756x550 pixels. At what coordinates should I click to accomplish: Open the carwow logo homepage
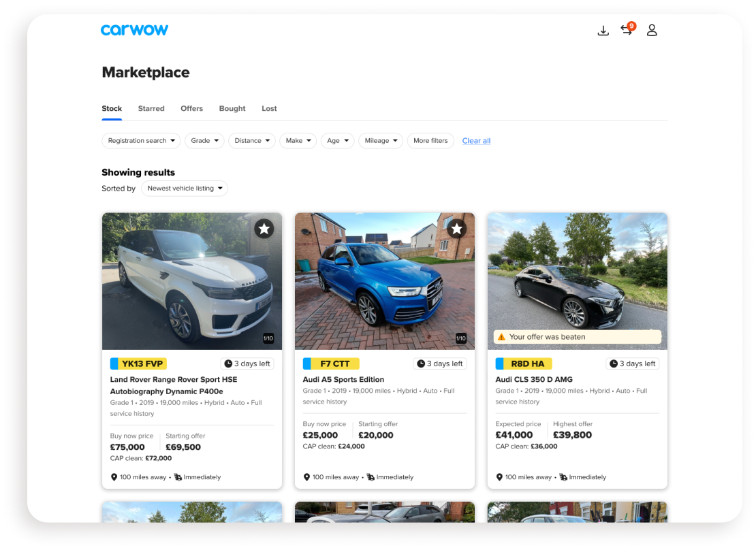tap(134, 30)
